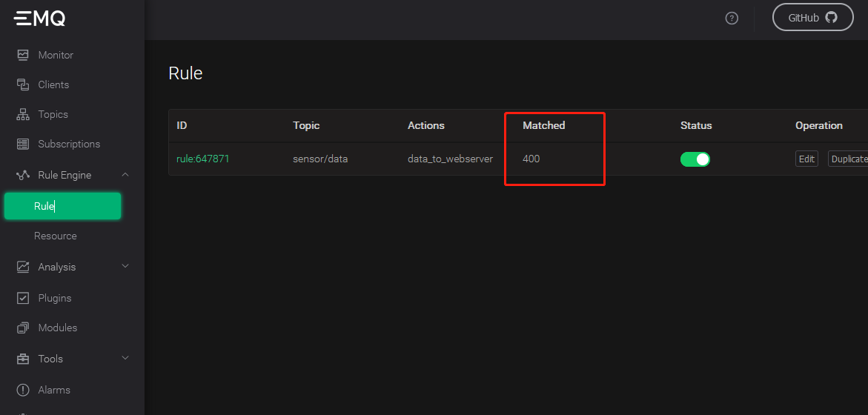Collapse the Rule Engine menu chevron
Screen dimensions: 868x415
(125, 175)
